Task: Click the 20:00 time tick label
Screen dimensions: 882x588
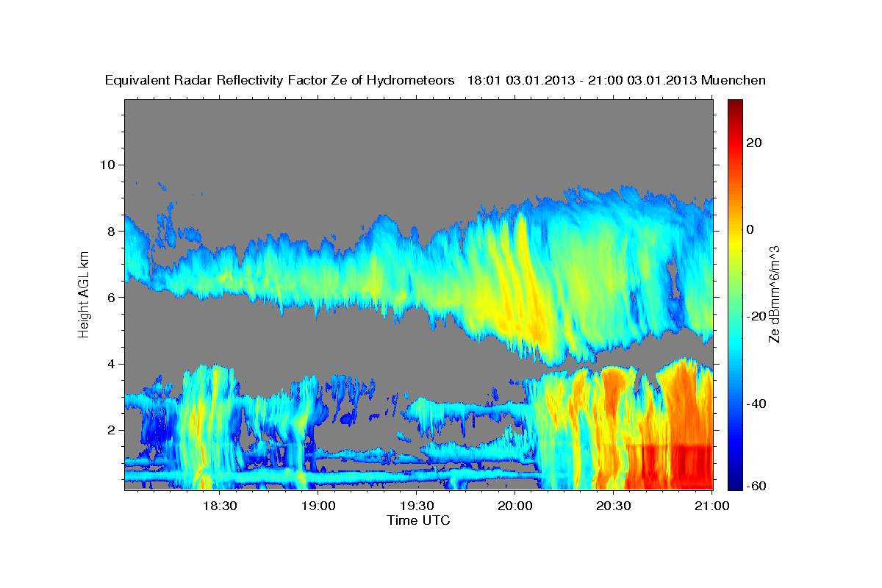Action: click(x=514, y=506)
